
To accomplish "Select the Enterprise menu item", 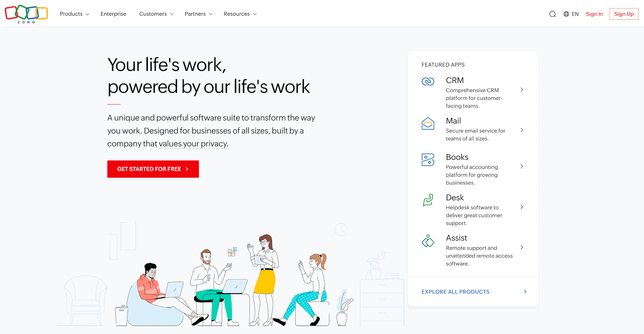I will pos(113,14).
